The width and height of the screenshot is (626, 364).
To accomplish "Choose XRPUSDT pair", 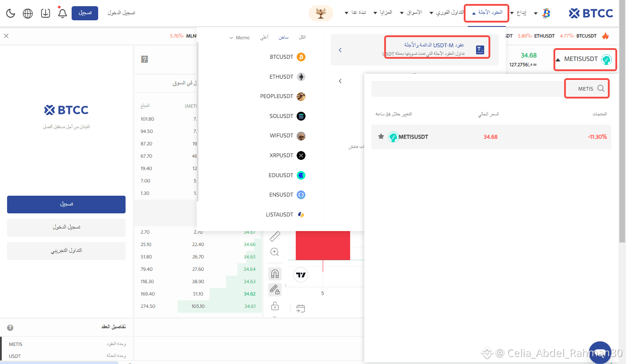I will tap(287, 155).
